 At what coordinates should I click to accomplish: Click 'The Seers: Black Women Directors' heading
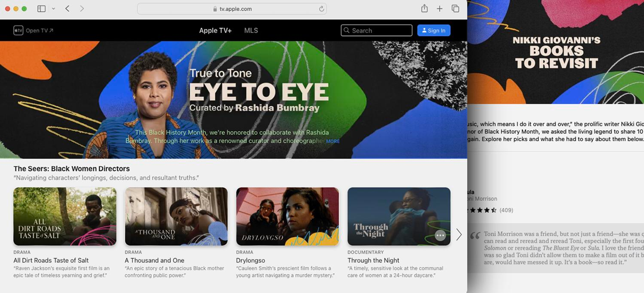(72, 169)
